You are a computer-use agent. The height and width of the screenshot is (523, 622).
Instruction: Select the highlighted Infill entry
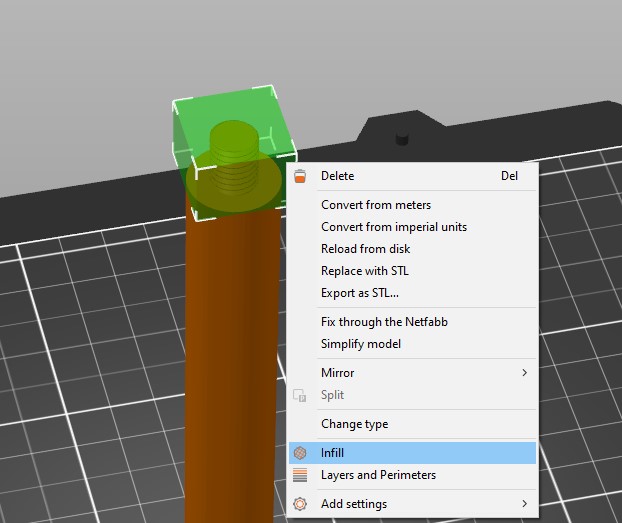click(x=412, y=453)
